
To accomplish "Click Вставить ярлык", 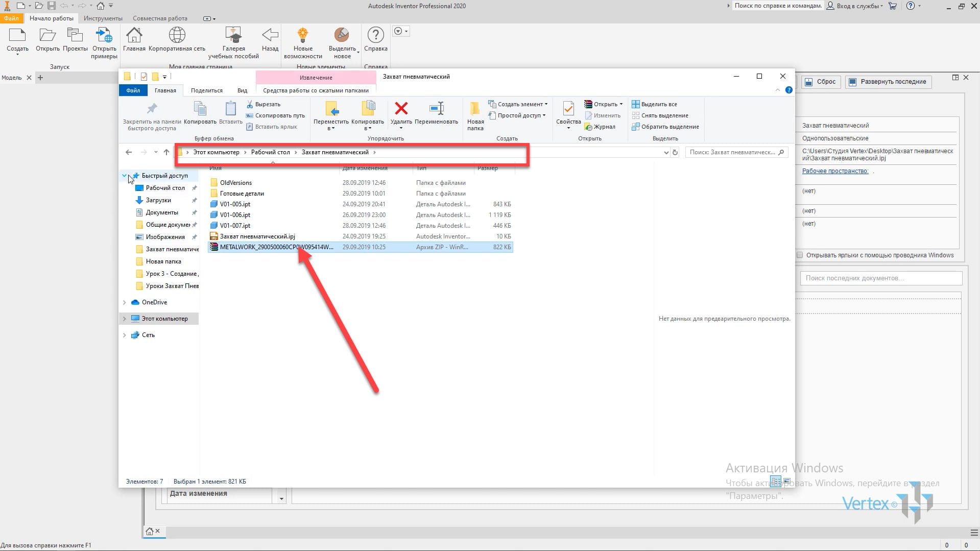I will coord(272,127).
